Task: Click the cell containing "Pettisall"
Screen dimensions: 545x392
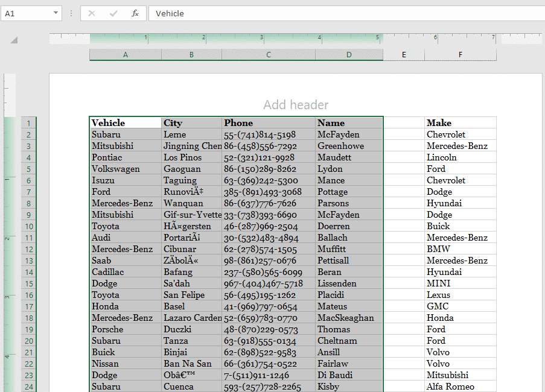Action: point(349,261)
